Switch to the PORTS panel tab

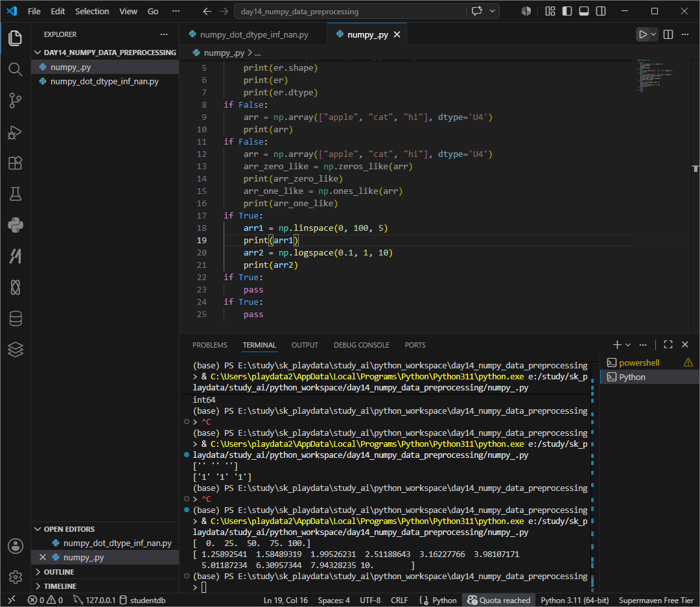415,345
